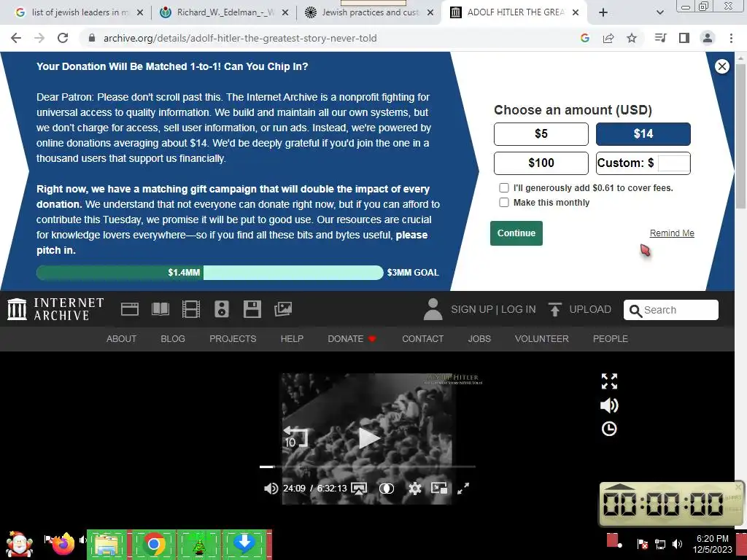Rewind the video 10 seconds
747x560 pixels.
[x=295, y=437]
